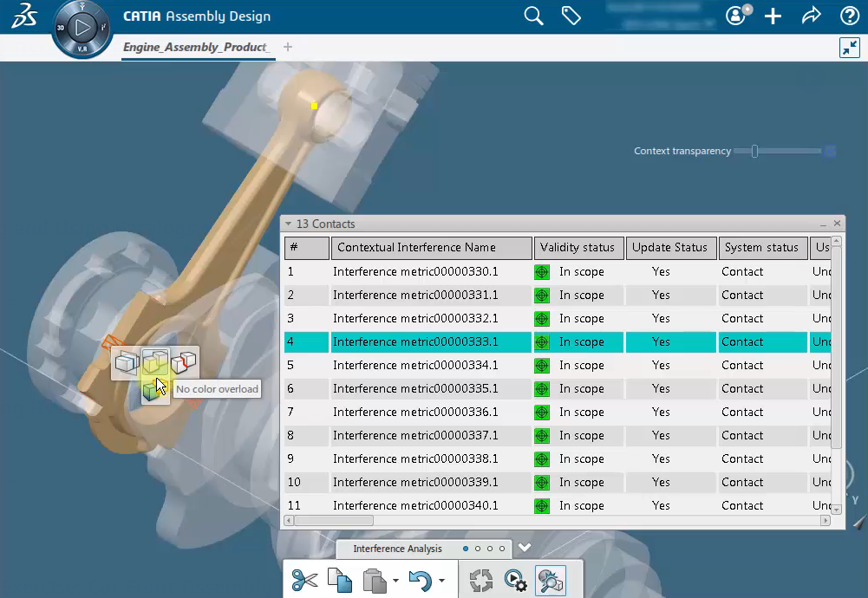Click the share arrow icon

pos(811,16)
